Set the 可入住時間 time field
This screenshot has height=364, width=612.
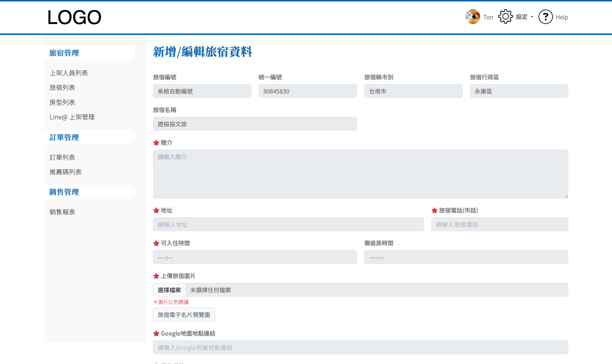click(x=255, y=257)
